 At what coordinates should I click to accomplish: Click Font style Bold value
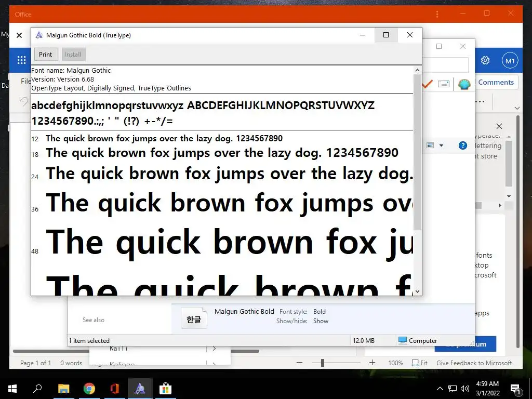click(320, 312)
